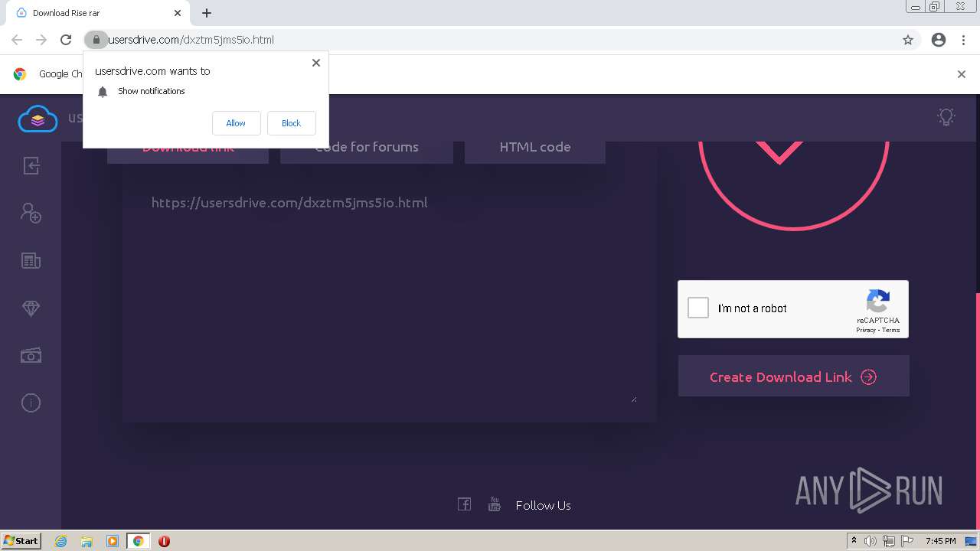Click Create Download Link button

click(793, 376)
